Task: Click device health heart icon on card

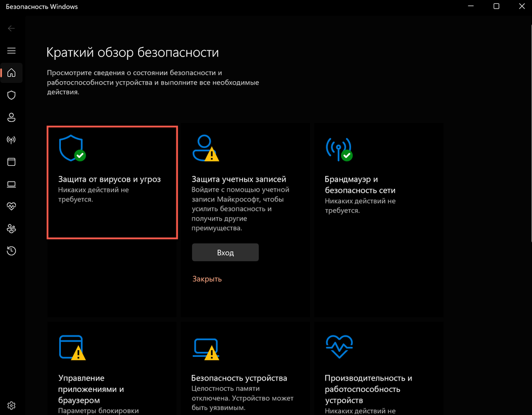Action: coord(339,346)
